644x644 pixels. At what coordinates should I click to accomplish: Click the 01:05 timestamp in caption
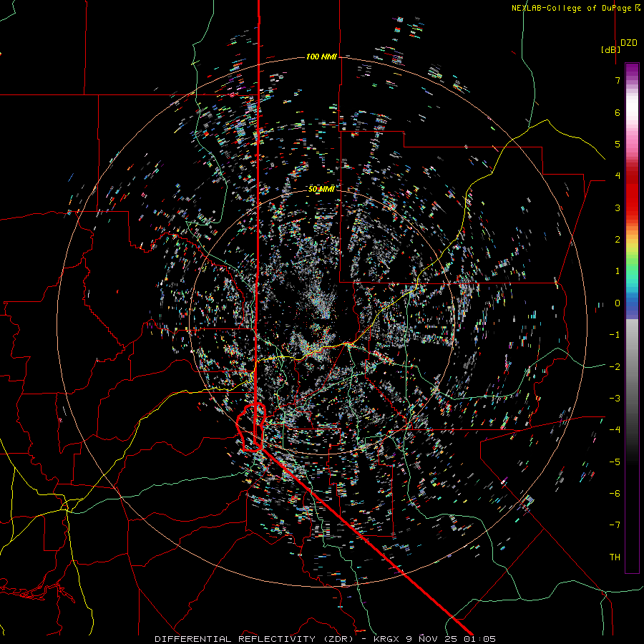tap(479, 639)
